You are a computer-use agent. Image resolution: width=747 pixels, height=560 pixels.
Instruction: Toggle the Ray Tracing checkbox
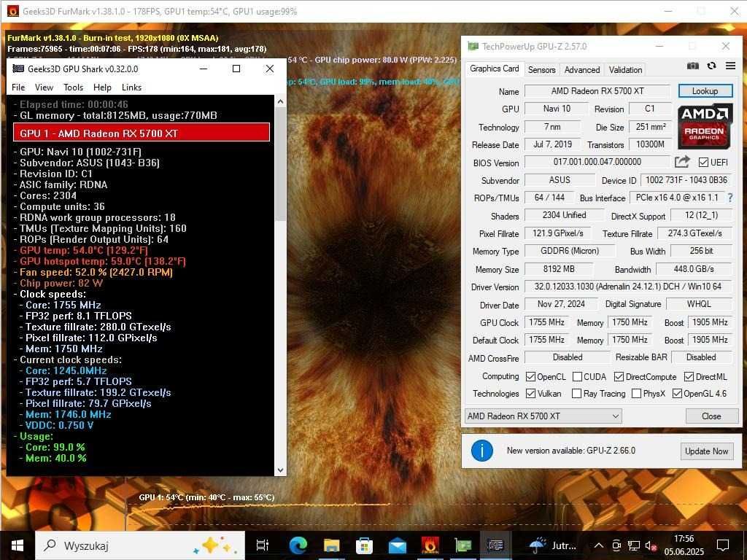click(x=576, y=393)
